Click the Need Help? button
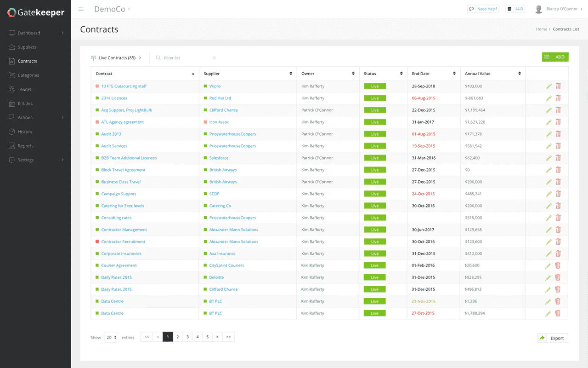 [x=483, y=9]
